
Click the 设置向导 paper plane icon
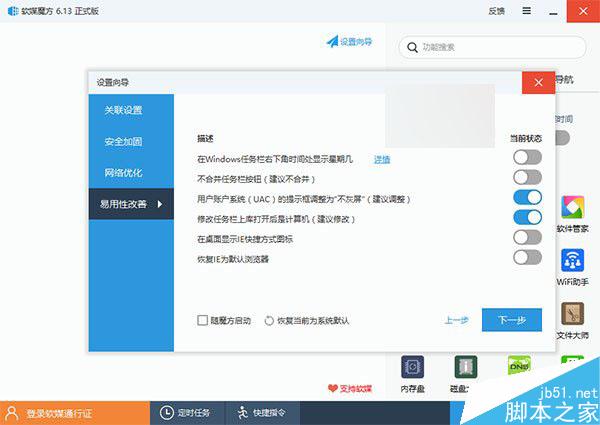pos(331,42)
